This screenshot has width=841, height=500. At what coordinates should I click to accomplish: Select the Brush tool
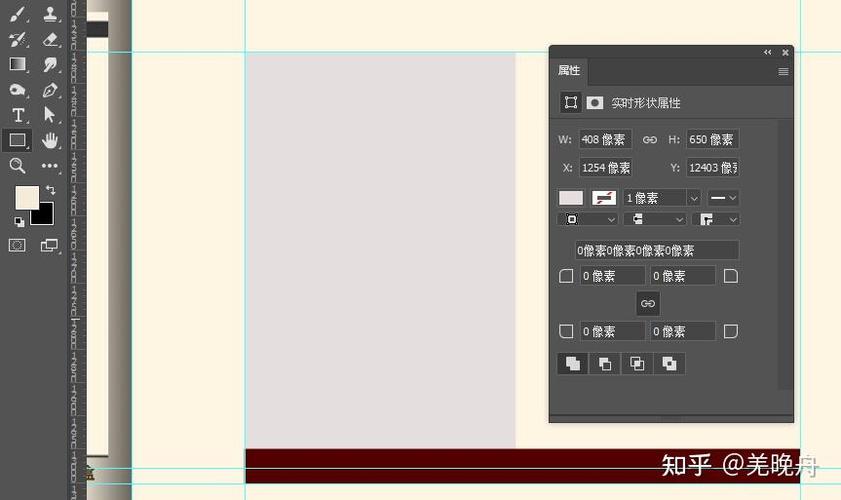click(x=17, y=14)
